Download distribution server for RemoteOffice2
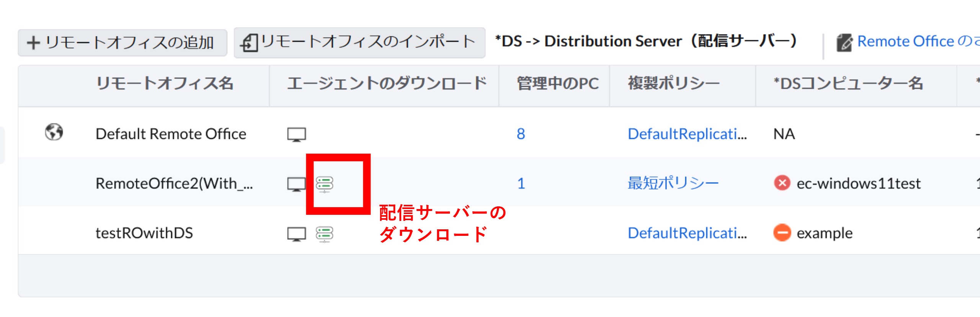Viewport: 980px width, 317px height. 325,184
